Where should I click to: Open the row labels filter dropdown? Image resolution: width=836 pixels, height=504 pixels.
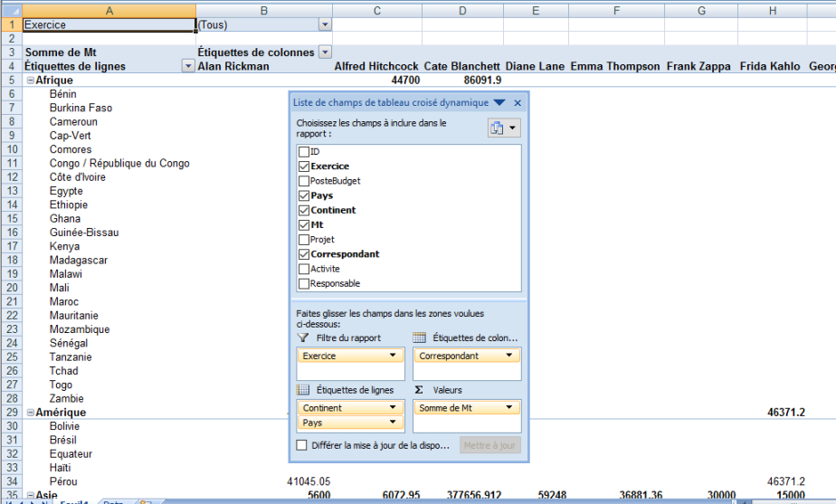click(188, 66)
